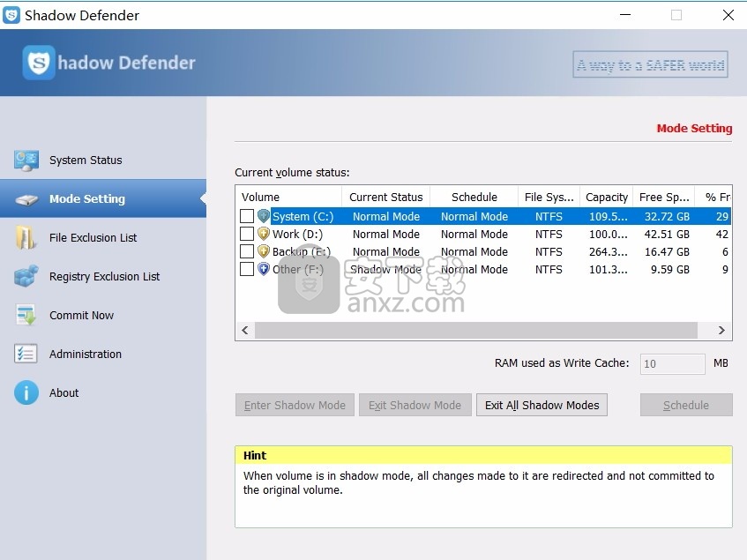
Task: Check the Other (F:) volume checkbox
Action: (247, 269)
